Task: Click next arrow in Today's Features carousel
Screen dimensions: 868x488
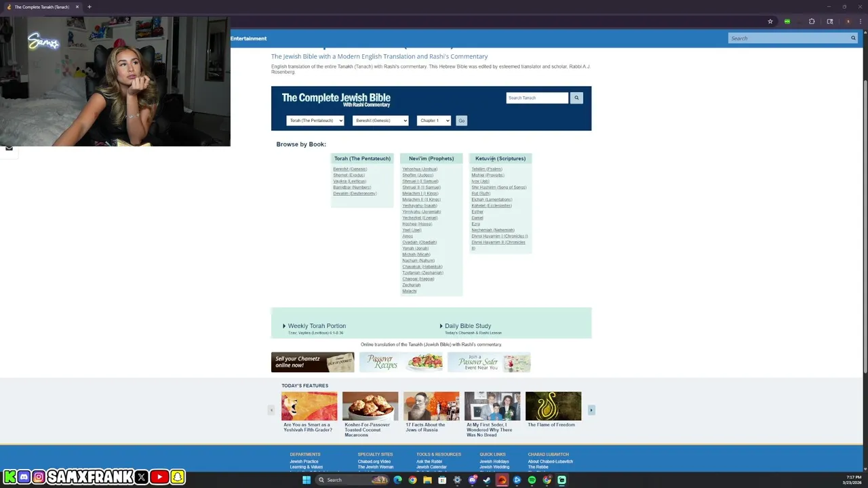Action: point(591,410)
